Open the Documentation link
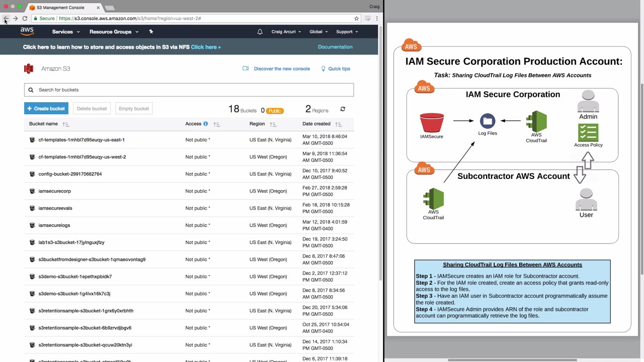Screen dimensions: 644x362 pyautogui.click(x=335, y=47)
